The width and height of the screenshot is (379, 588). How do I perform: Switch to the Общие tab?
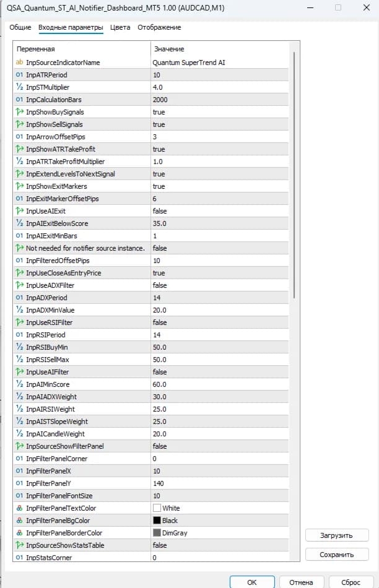pos(20,27)
